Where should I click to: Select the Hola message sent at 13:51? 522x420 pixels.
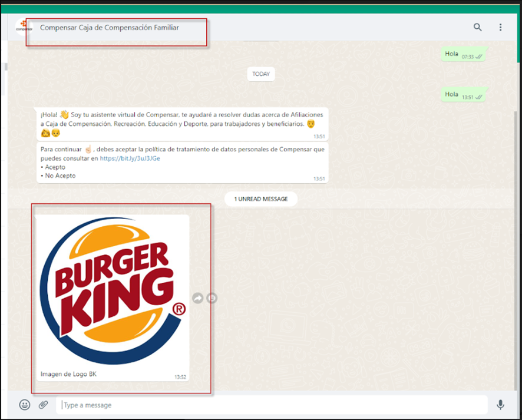pyautogui.click(x=464, y=95)
